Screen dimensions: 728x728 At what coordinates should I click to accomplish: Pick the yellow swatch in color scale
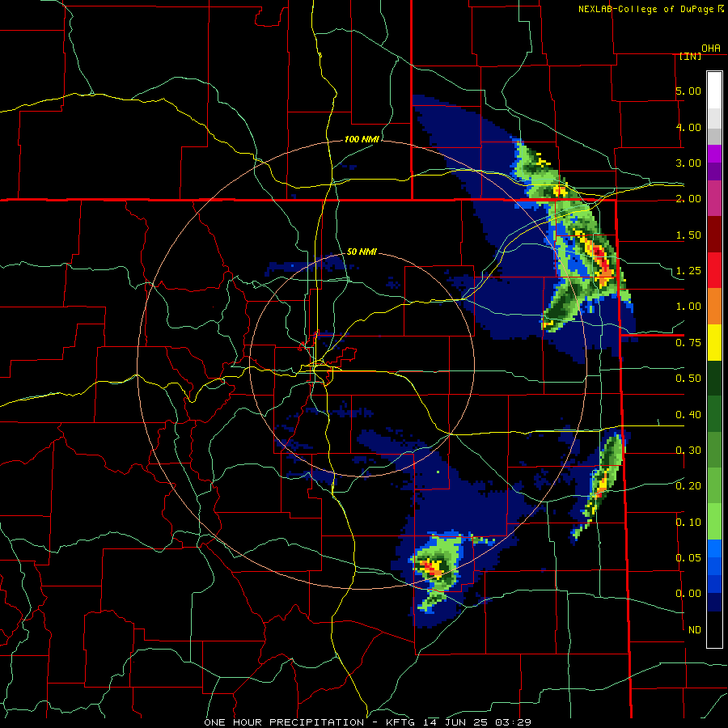coord(714,342)
